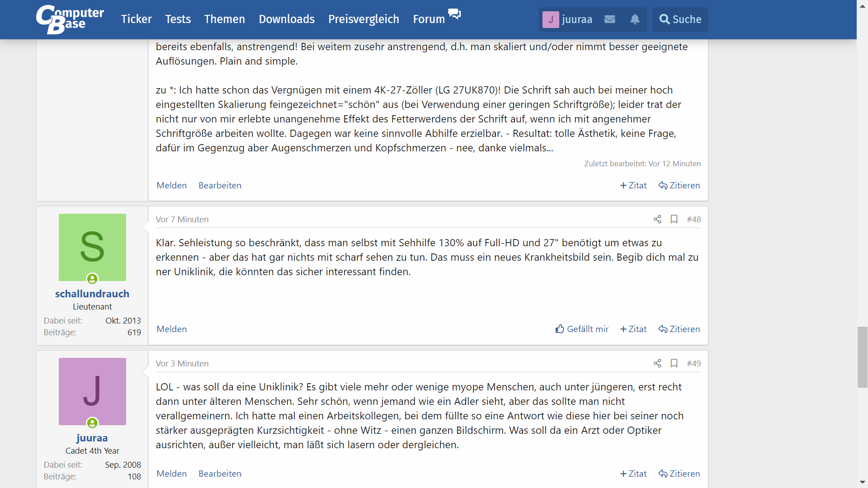Click the ComputerBase logo
The width and height of the screenshot is (868, 488).
(x=70, y=19)
